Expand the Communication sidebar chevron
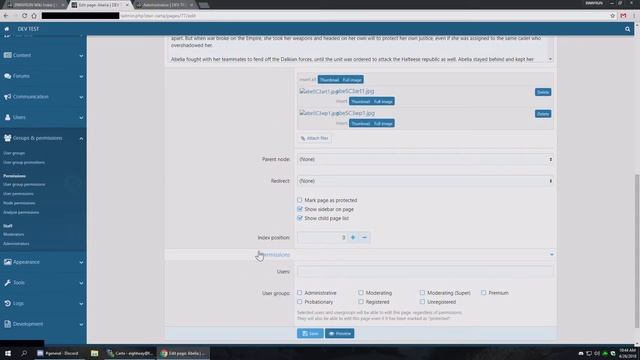Viewport: 640px width, 360px height. [81, 97]
